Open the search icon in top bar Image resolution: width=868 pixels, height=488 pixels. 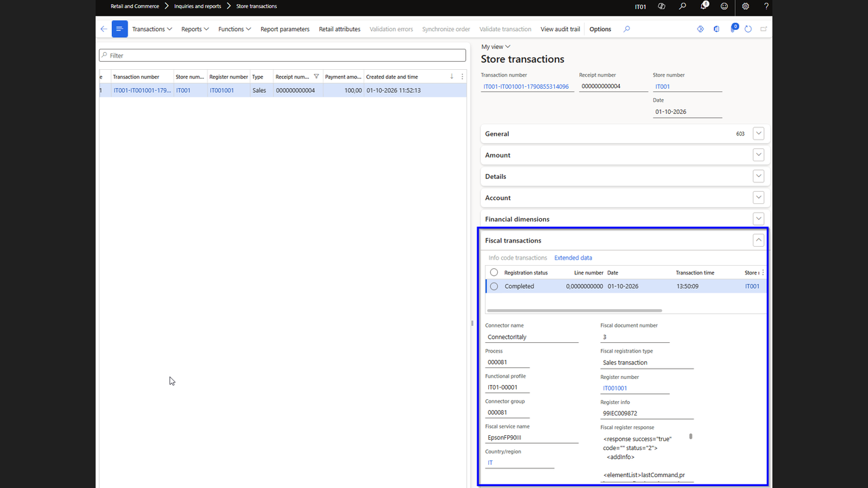(x=683, y=6)
